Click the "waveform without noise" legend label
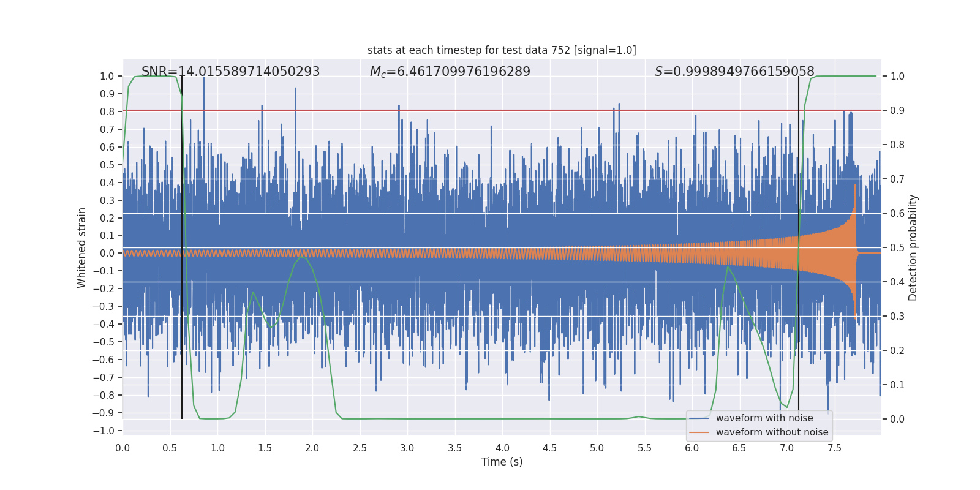The width and height of the screenshot is (980, 490). point(772,432)
